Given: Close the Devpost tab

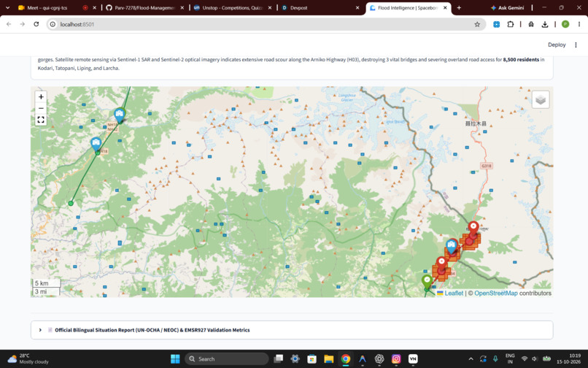Looking at the screenshot, I should [357, 8].
